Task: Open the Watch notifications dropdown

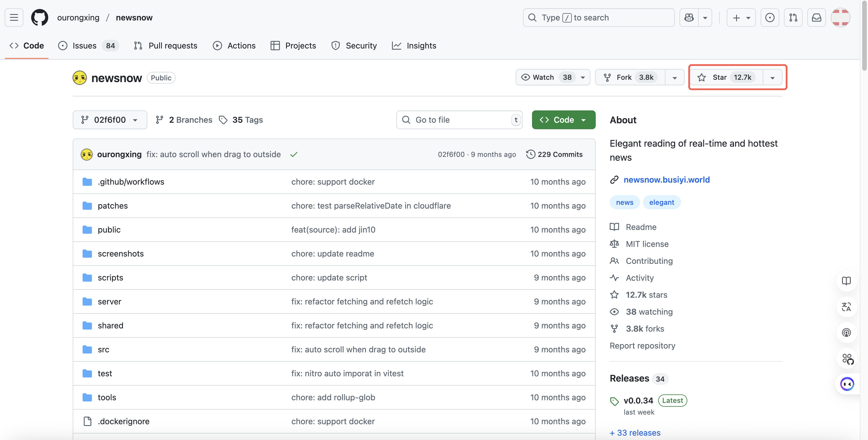Action: 552,77
